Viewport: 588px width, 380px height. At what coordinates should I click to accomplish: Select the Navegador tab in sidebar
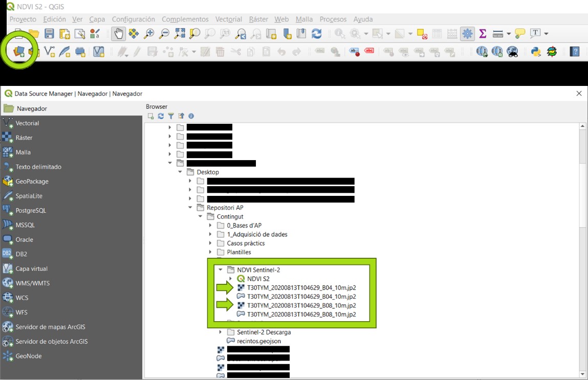(x=71, y=108)
